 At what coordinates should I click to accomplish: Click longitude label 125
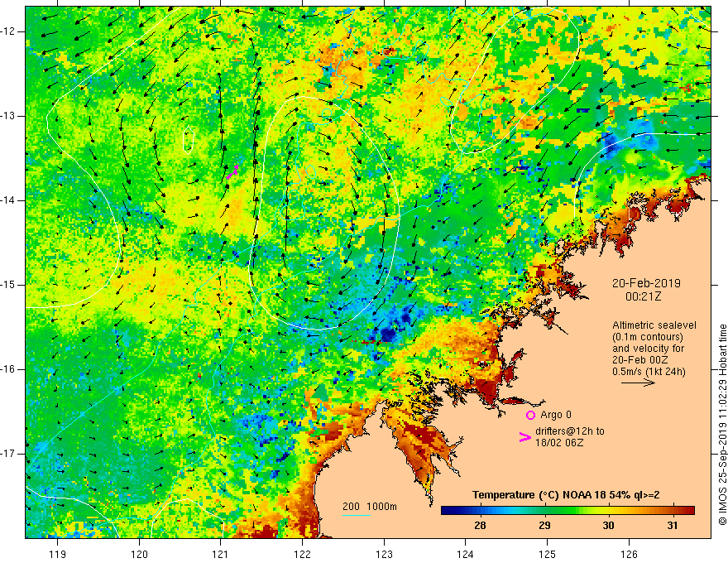[x=548, y=554]
